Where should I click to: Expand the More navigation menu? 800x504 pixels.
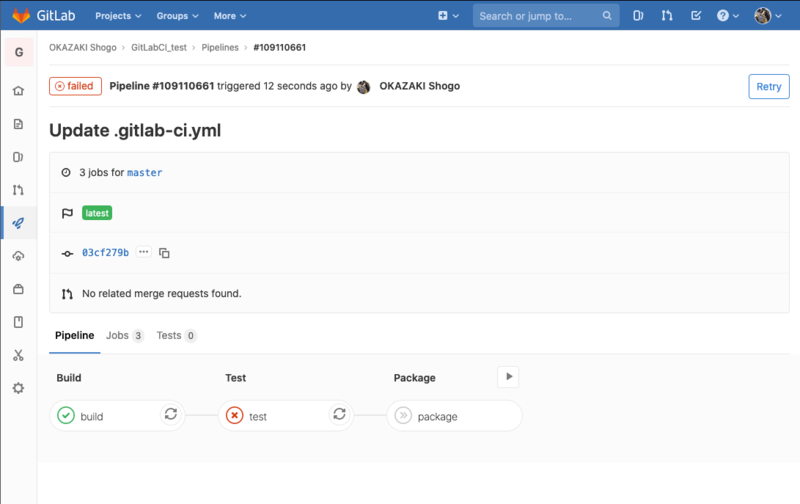(x=230, y=16)
